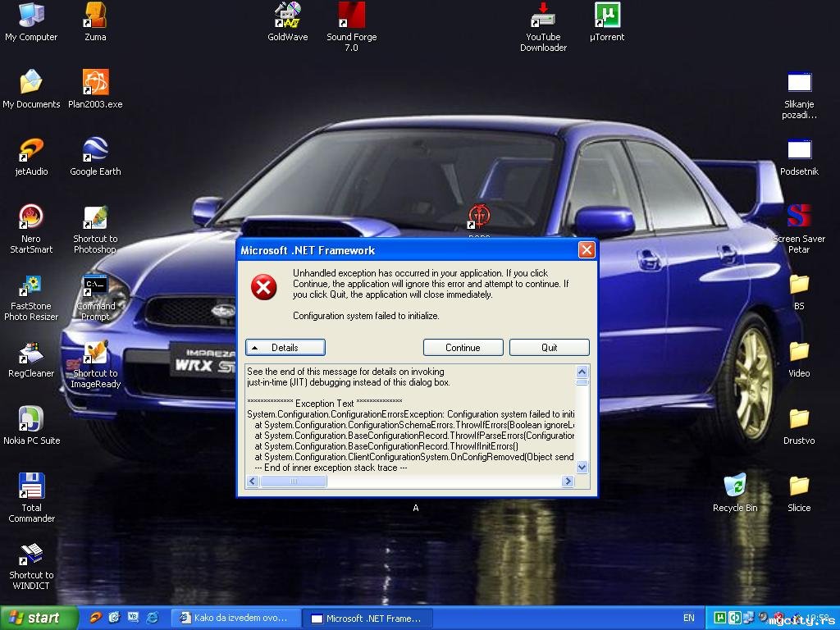Collapse the Details section of error dialog
Image resolution: width=840 pixels, height=630 pixels.
pos(285,347)
